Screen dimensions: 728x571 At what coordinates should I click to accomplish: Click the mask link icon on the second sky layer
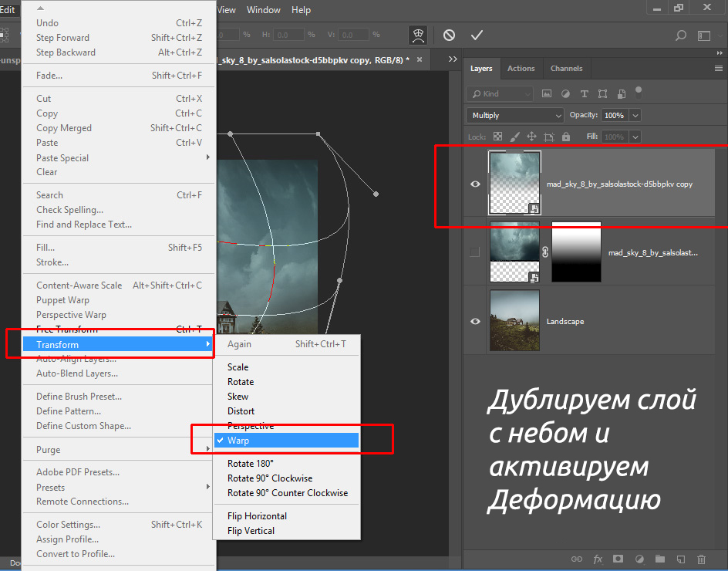coord(545,252)
